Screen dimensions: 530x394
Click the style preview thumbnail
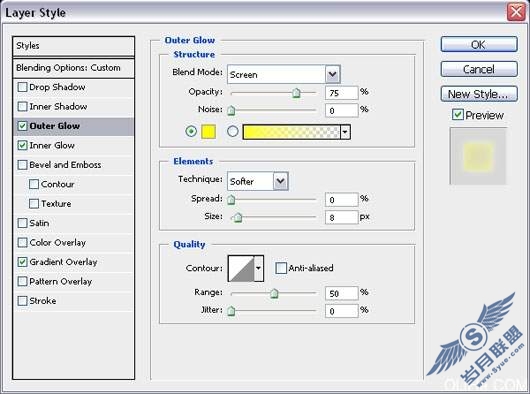coord(478,156)
